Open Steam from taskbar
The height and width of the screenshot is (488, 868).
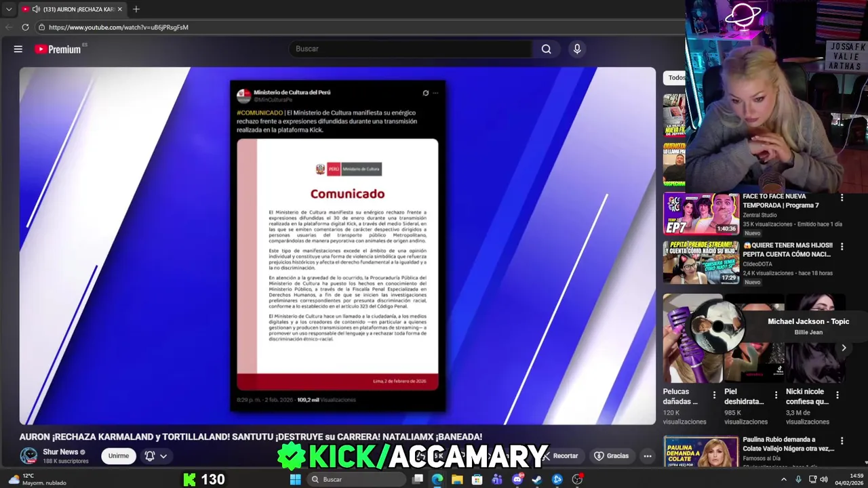click(537, 479)
